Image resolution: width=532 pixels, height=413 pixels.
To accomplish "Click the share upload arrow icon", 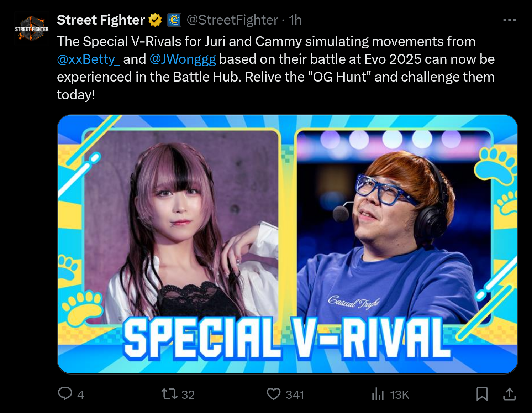I will (510, 394).
